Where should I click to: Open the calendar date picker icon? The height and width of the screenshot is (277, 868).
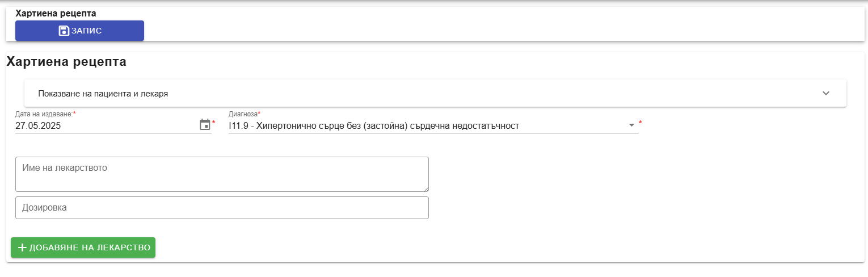tap(205, 125)
